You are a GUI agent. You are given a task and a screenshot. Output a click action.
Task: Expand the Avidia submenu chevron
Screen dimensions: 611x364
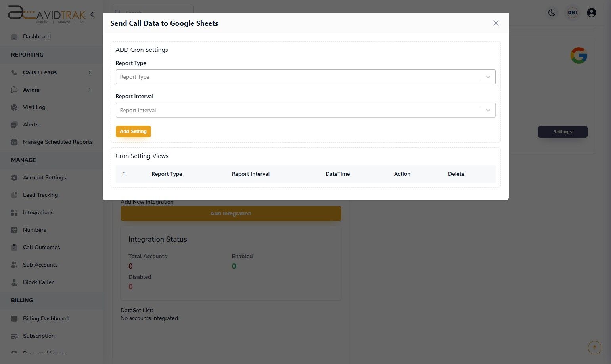[90, 90]
